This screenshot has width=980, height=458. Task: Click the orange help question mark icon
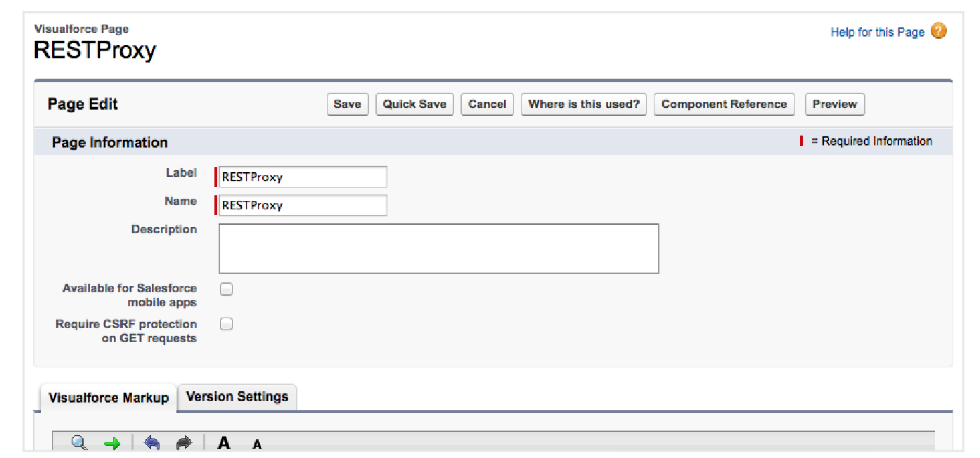(939, 31)
